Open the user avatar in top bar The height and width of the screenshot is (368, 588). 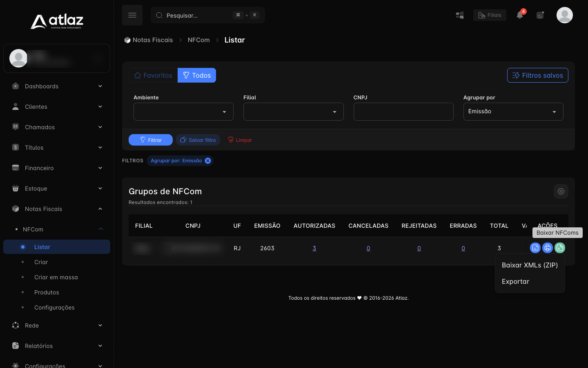coord(565,15)
